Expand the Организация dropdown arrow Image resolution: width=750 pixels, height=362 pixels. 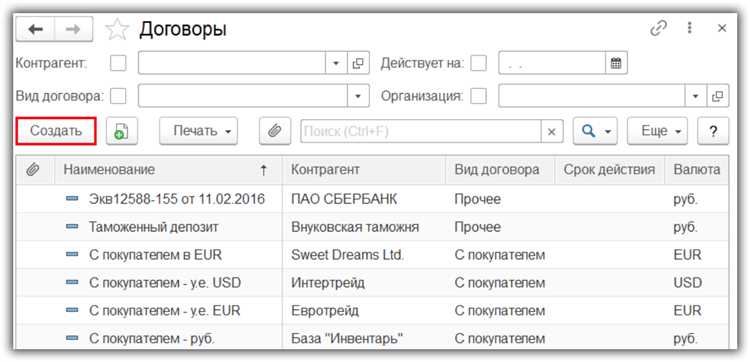[x=696, y=96]
